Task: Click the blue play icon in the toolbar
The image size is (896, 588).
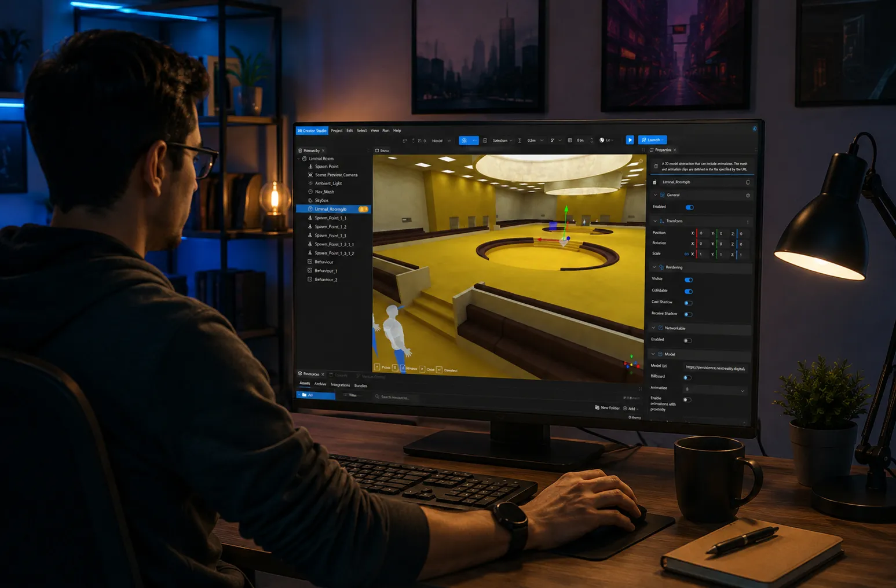Action: tap(630, 140)
